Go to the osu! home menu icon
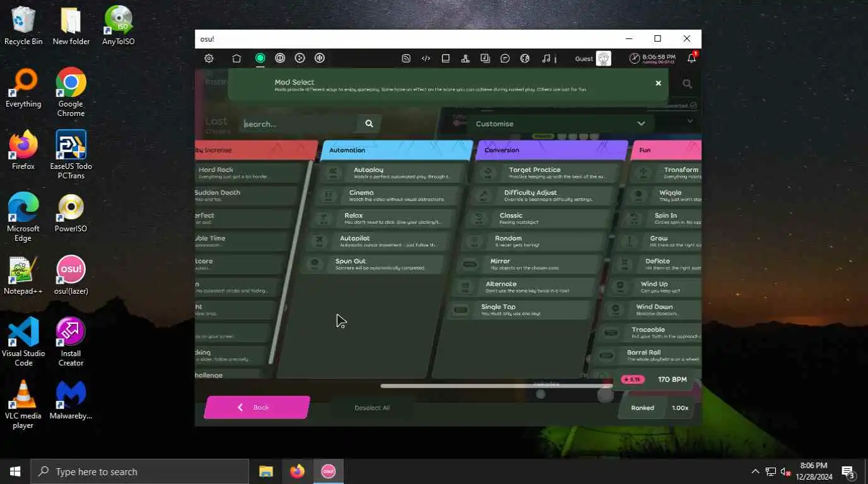 [237, 58]
